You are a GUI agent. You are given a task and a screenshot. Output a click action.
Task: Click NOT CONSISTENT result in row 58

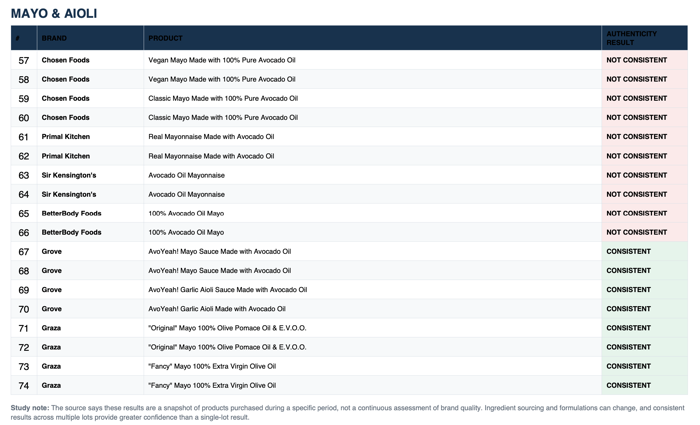pos(636,79)
